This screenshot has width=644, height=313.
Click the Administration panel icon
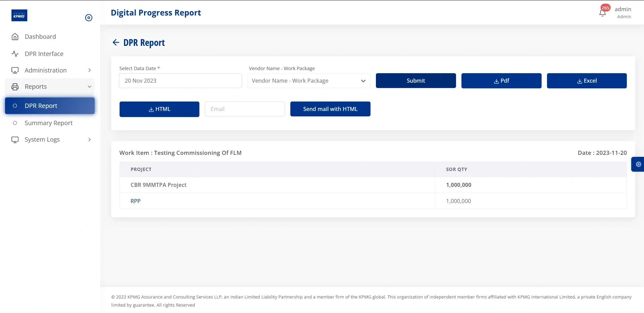tap(15, 70)
